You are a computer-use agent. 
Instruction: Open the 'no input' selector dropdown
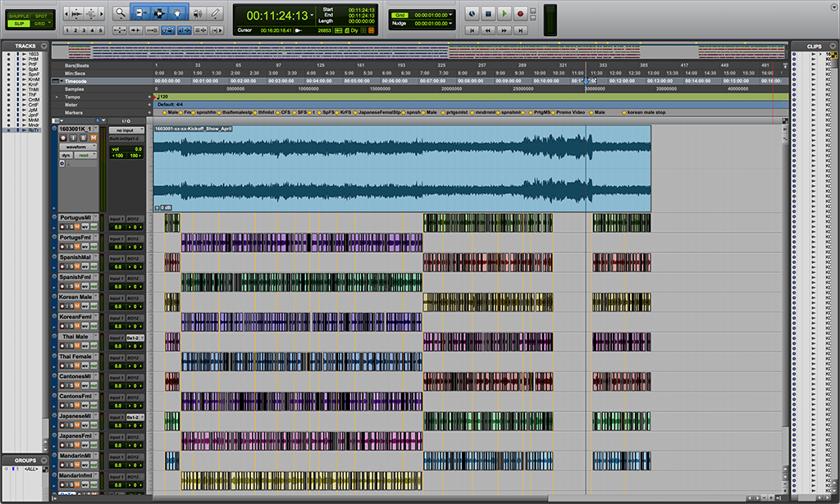(x=126, y=130)
